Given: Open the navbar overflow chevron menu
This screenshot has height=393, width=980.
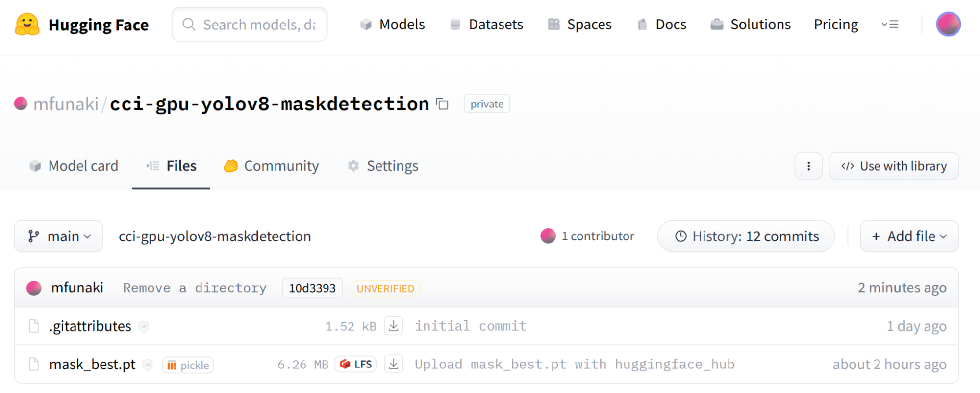Looking at the screenshot, I should pyautogui.click(x=890, y=25).
